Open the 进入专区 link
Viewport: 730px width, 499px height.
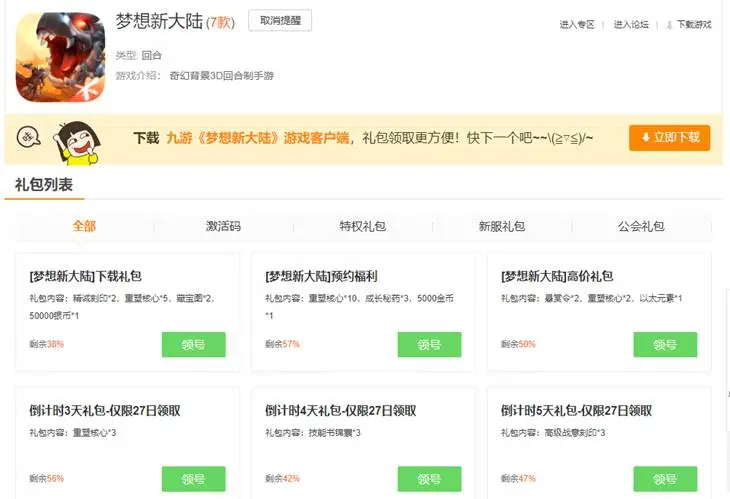(x=577, y=24)
